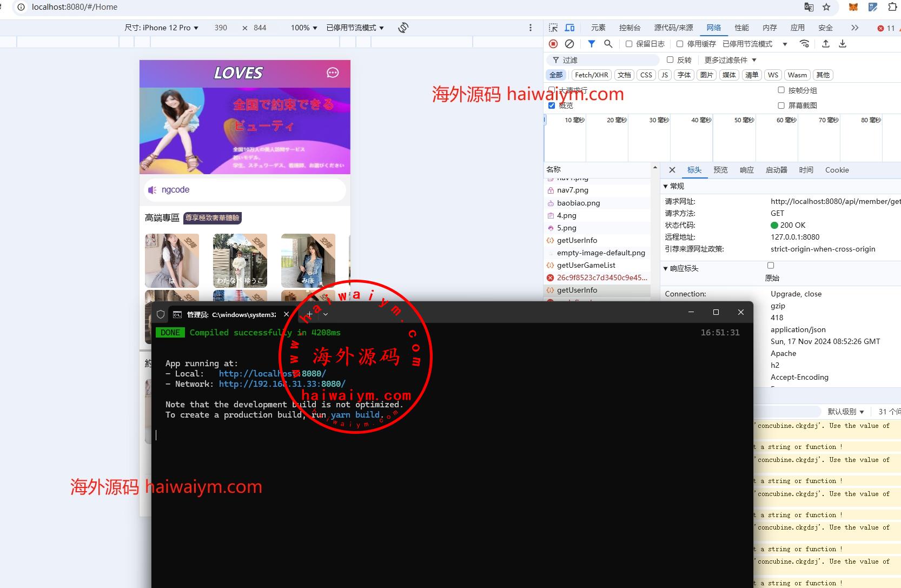The width and height of the screenshot is (901, 588).
Task: Activate the inspect element picker
Action: (x=553, y=28)
